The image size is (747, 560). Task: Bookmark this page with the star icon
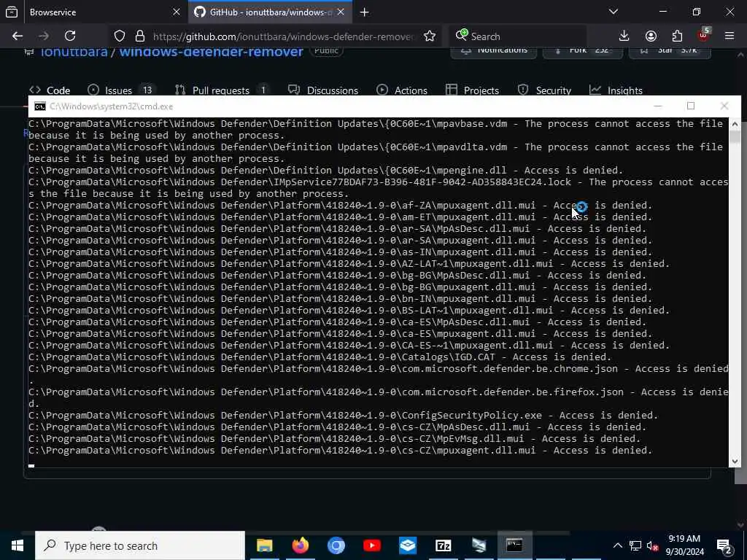(x=430, y=36)
